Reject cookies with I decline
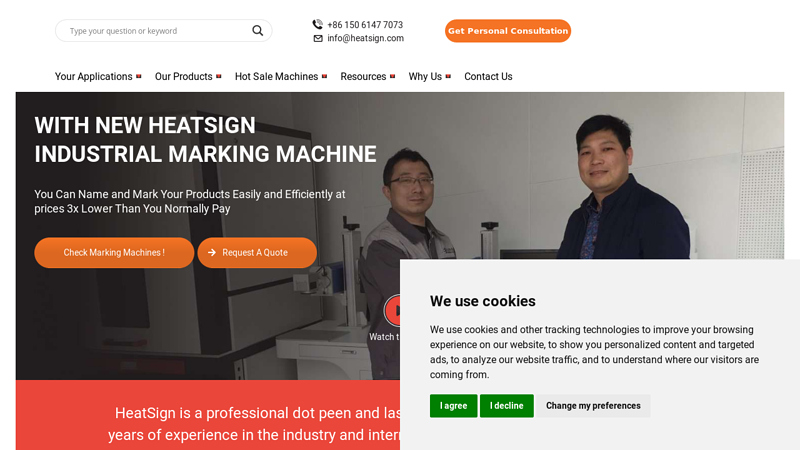This screenshot has height=450, width=800. 507,406
